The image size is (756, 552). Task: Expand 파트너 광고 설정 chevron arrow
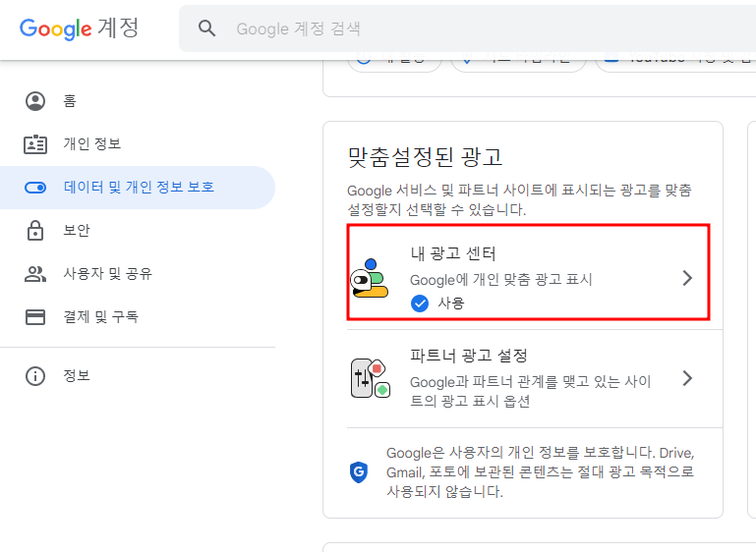687,378
